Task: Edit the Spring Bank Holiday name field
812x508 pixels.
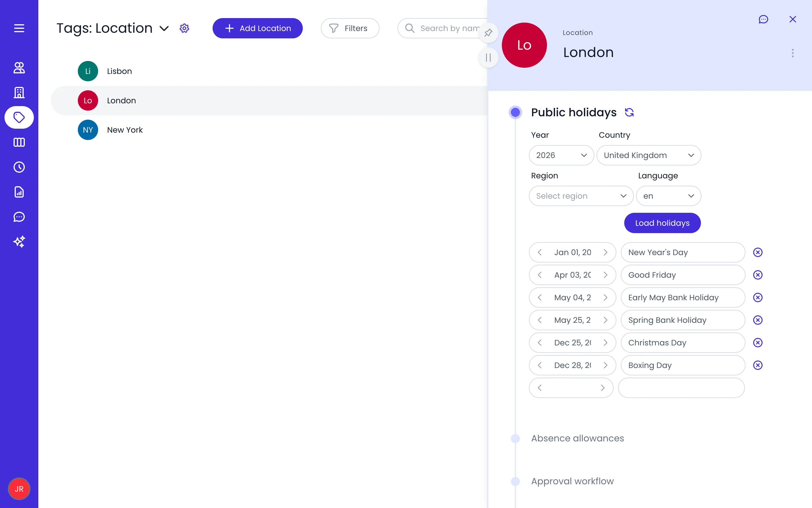Action: tap(683, 320)
